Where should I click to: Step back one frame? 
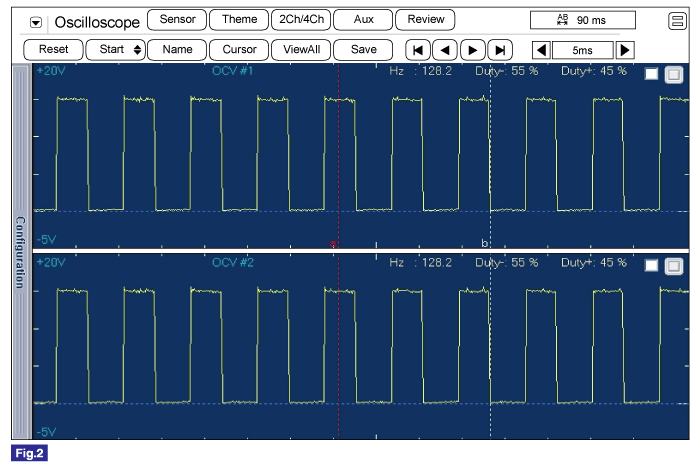click(445, 50)
